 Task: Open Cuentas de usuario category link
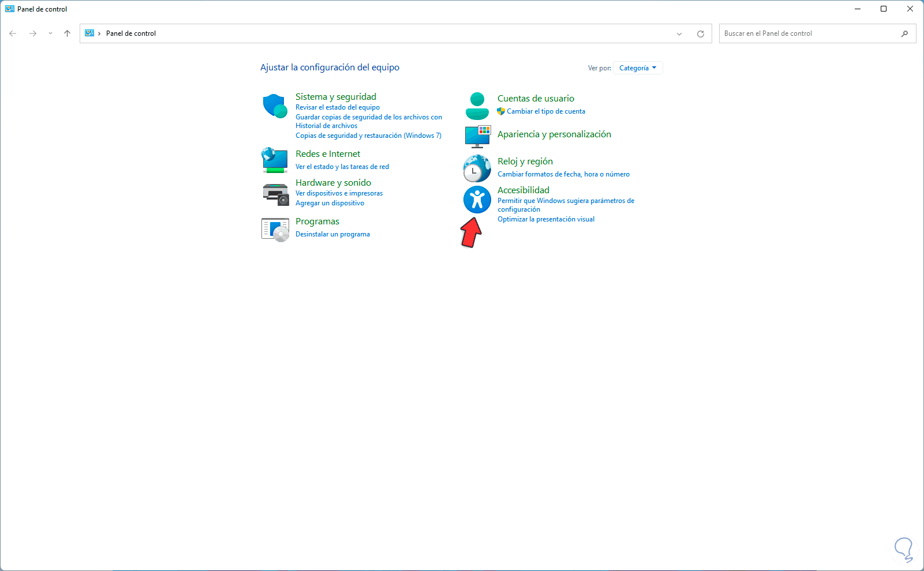536,99
